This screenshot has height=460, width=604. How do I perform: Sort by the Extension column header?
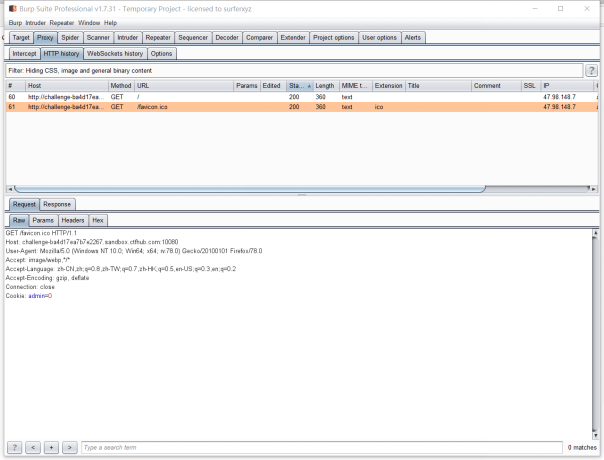pos(389,86)
